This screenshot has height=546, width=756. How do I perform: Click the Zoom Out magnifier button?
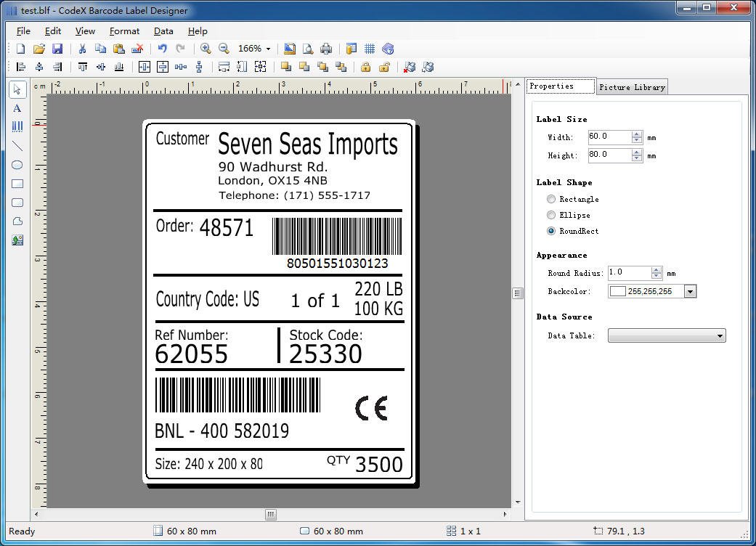point(224,49)
